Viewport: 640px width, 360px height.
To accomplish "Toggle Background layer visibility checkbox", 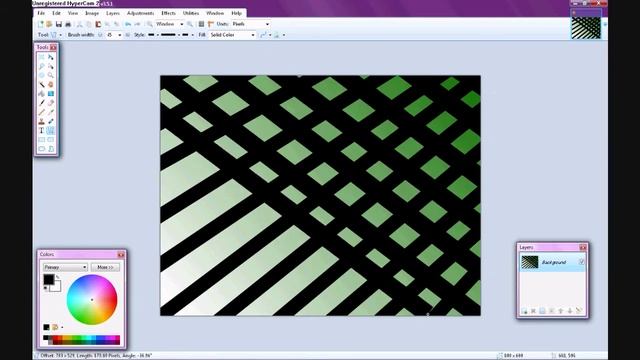I will [x=581, y=262].
